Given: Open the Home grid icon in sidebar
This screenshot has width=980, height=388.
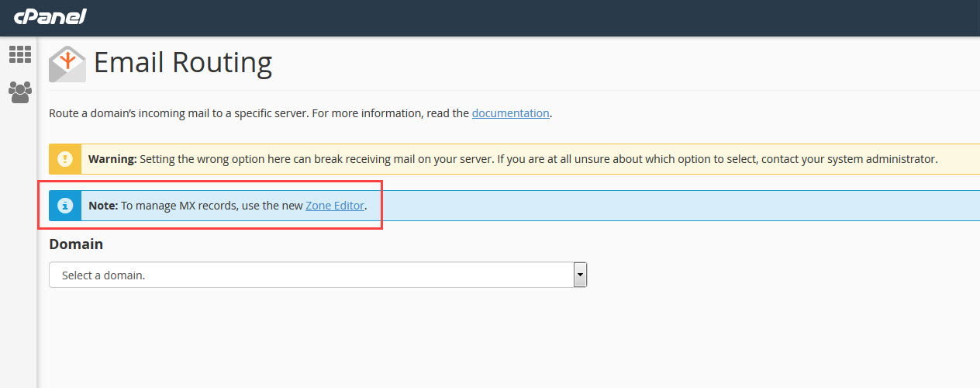Looking at the screenshot, I should click(x=19, y=54).
